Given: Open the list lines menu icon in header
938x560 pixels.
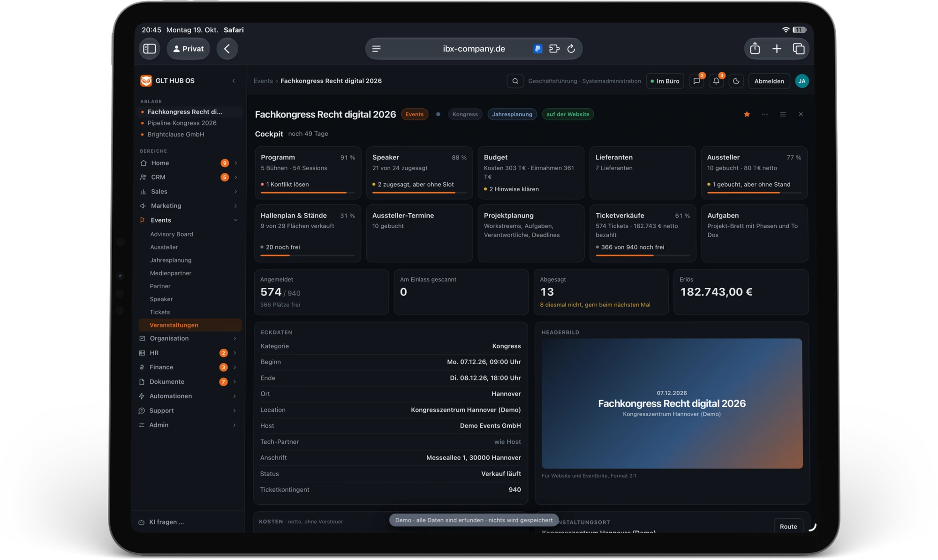Looking at the screenshot, I should point(783,114).
